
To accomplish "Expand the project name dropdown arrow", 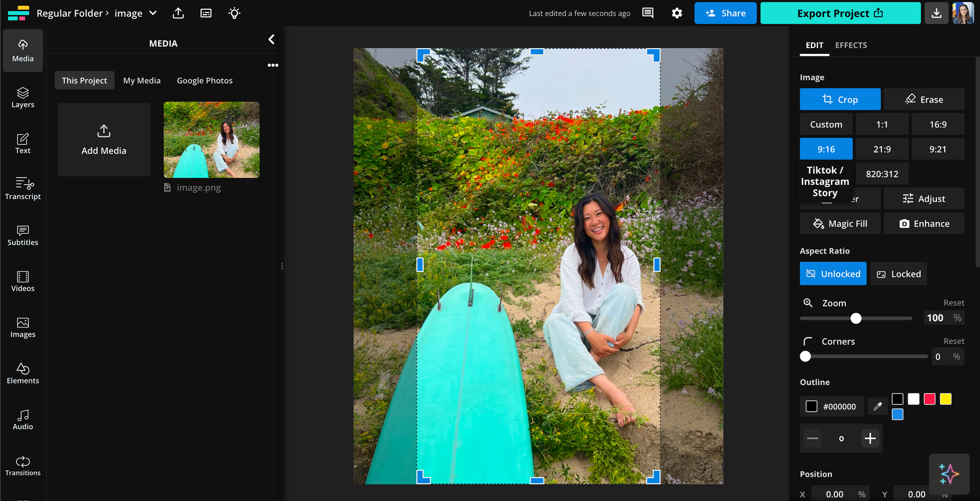I will pos(153,13).
